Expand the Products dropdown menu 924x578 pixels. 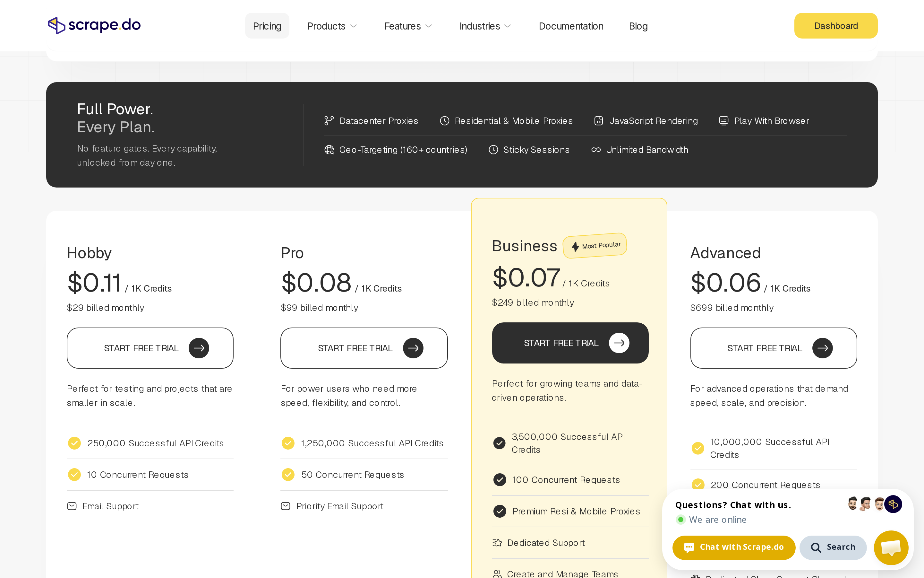pos(332,26)
